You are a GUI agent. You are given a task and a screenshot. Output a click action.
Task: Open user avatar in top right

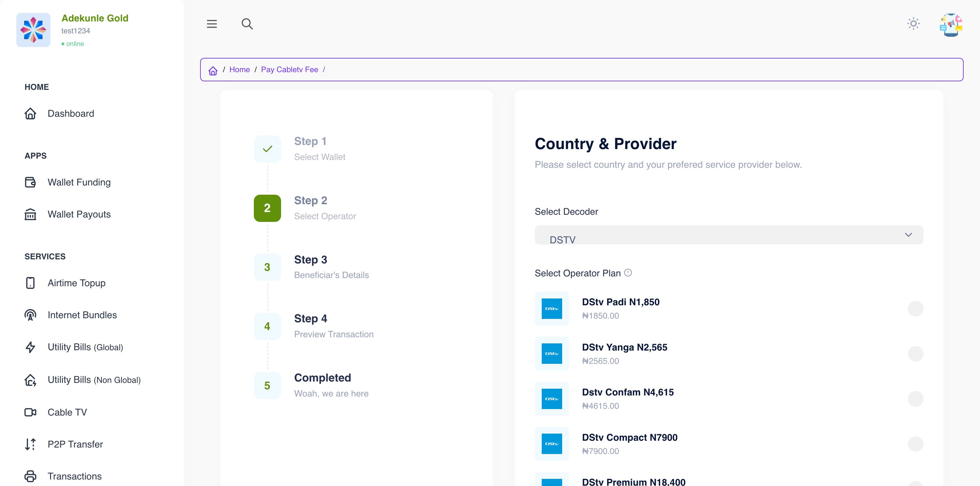coord(950,25)
